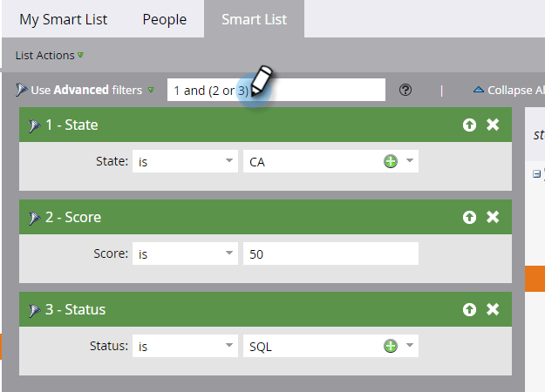Move the Status filter up
The image size is (545, 392).
point(470,309)
